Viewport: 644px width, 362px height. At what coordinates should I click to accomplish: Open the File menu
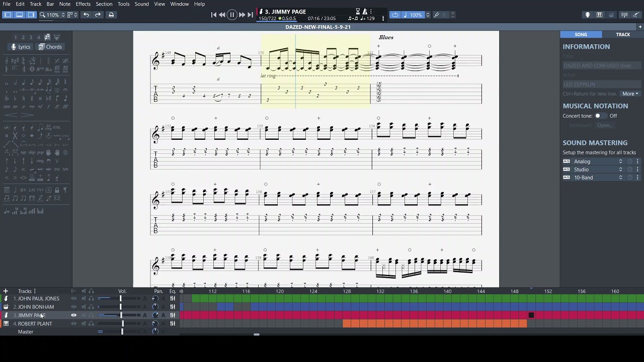click(x=7, y=4)
